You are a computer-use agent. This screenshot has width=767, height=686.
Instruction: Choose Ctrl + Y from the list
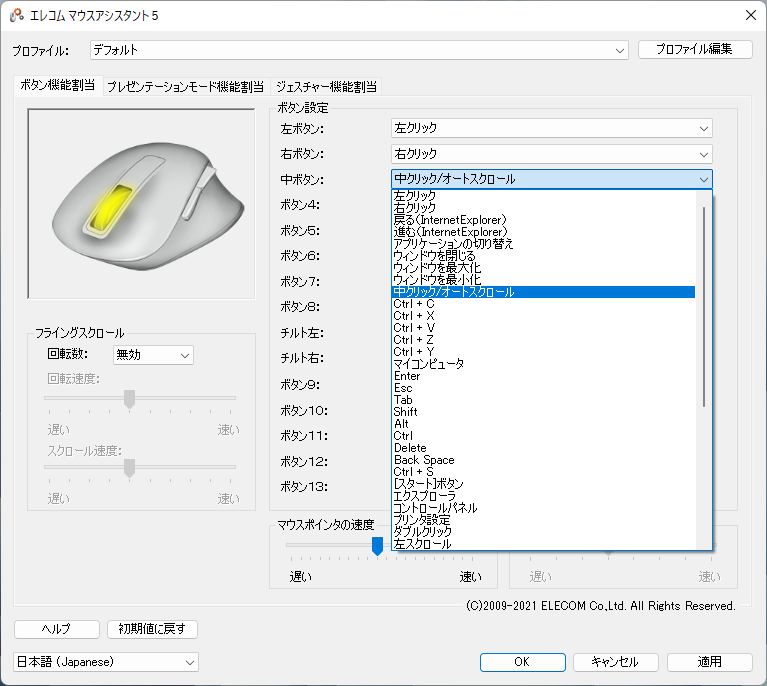click(543, 352)
